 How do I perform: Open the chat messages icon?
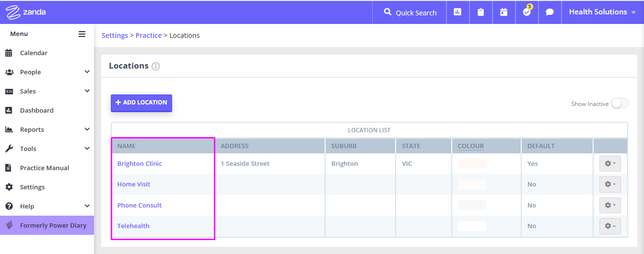click(x=550, y=12)
